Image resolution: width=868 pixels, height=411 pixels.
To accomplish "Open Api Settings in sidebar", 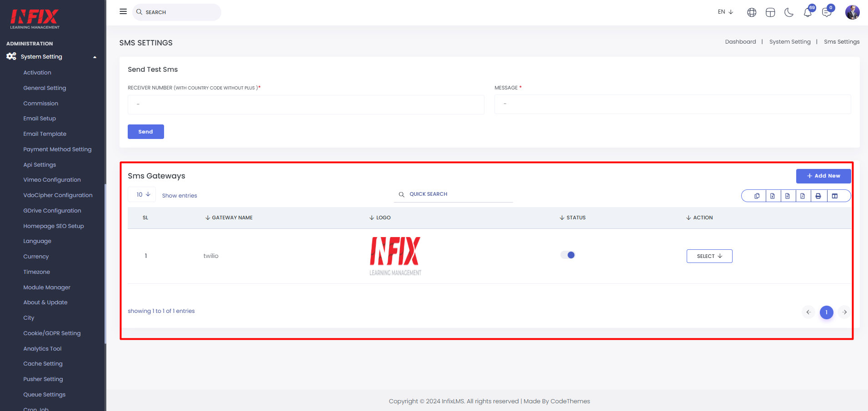I will [x=40, y=165].
